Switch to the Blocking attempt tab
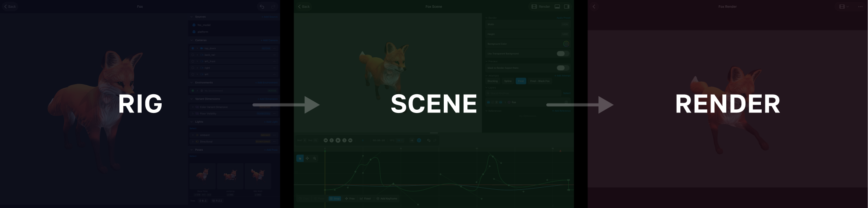This screenshot has height=208, width=868. coord(493,81)
